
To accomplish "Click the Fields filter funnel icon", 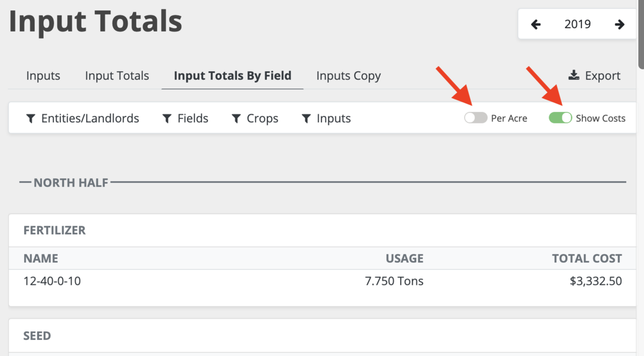I will 167,119.
